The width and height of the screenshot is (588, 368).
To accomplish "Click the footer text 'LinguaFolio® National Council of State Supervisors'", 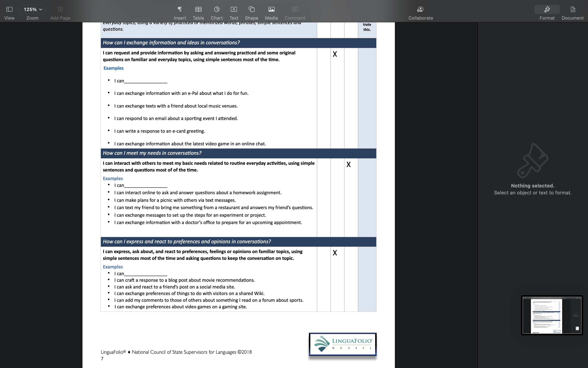I will pos(176,352).
